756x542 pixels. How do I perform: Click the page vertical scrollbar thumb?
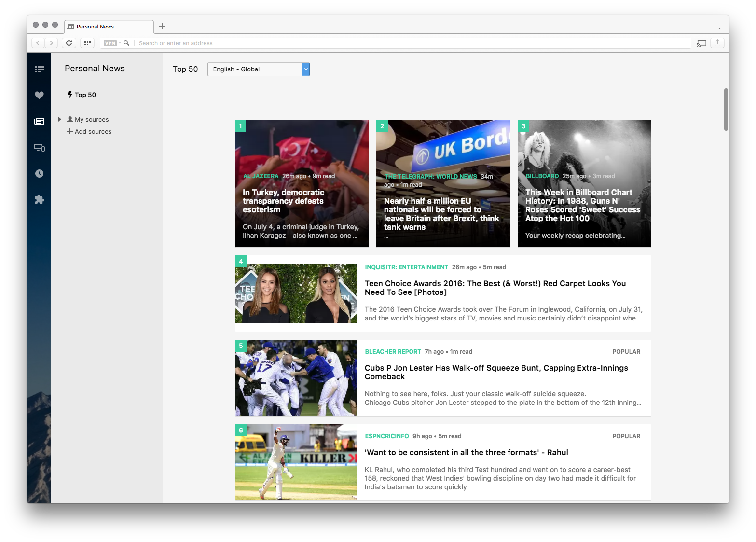pos(726,109)
